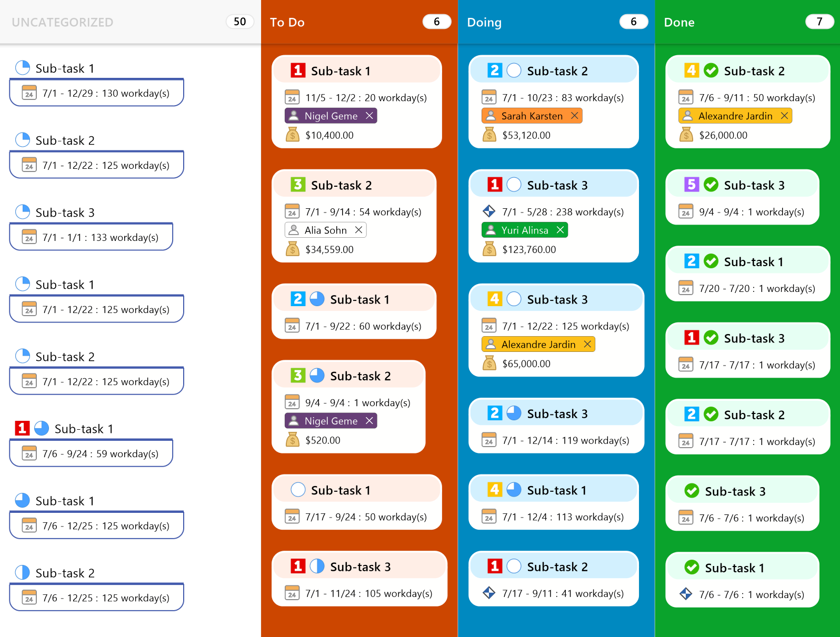This screenshot has width=840, height=637.
Task: Click the blue priority 2 badge on the 7/1 - 9/22 card
Action: [x=298, y=299]
